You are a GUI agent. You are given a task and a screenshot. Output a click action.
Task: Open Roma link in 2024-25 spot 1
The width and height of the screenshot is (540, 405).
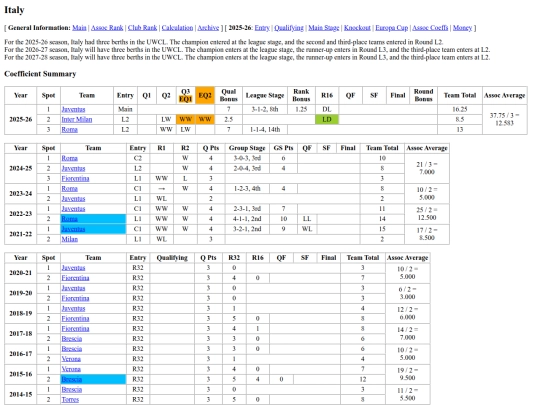pyautogui.click(x=70, y=158)
